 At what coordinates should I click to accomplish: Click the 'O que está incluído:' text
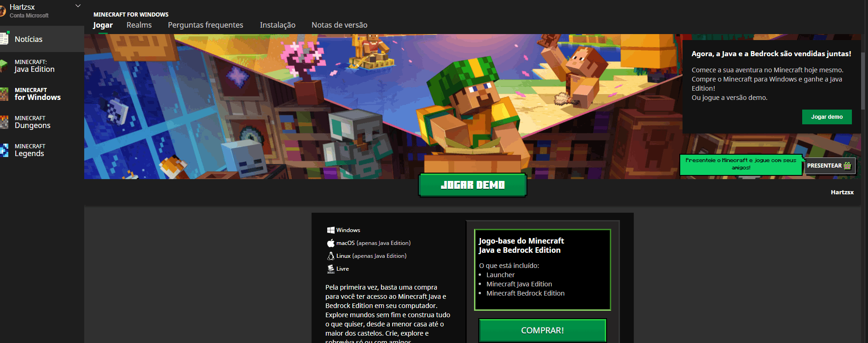509,266
